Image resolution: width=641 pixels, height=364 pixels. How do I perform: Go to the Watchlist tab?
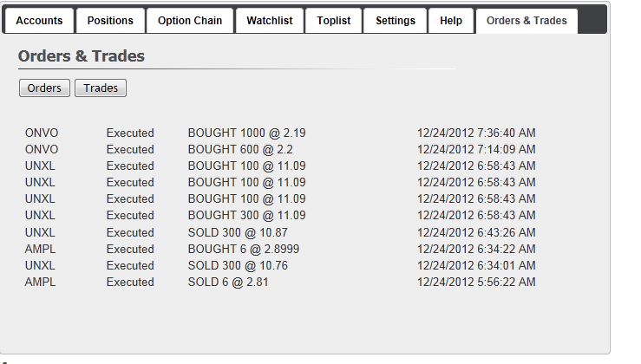(270, 21)
